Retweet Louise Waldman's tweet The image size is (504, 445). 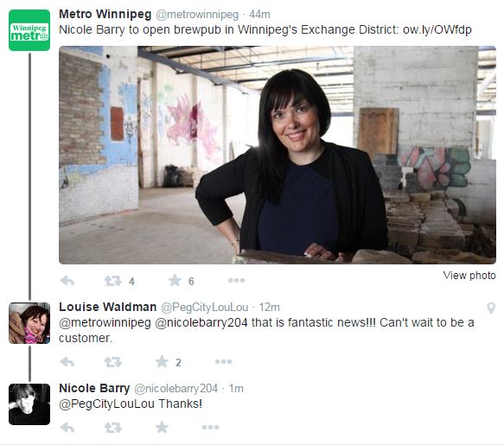click(x=113, y=362)
